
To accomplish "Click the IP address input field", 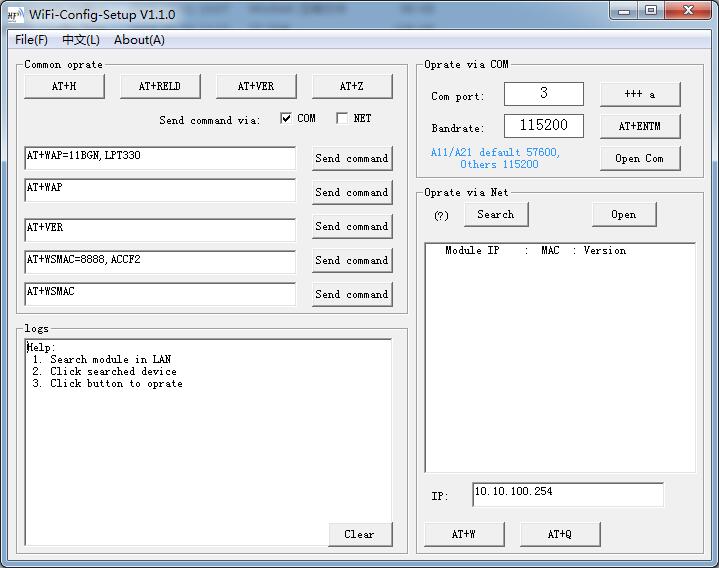I will [567, 494].
